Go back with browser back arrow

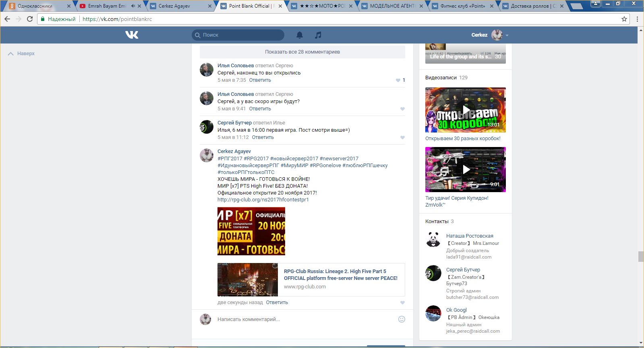[x=7, y=19]
